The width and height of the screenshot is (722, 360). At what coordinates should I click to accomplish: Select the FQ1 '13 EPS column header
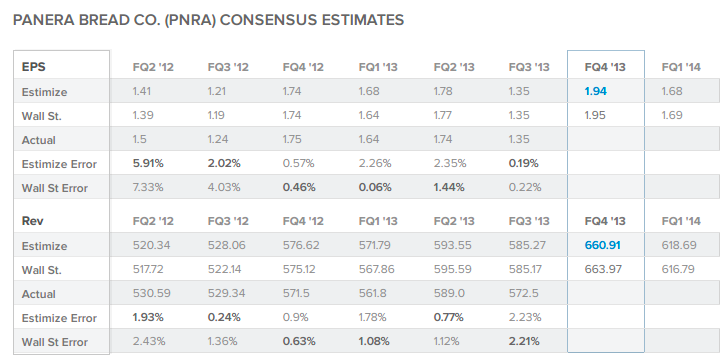(x=378, y=67)
